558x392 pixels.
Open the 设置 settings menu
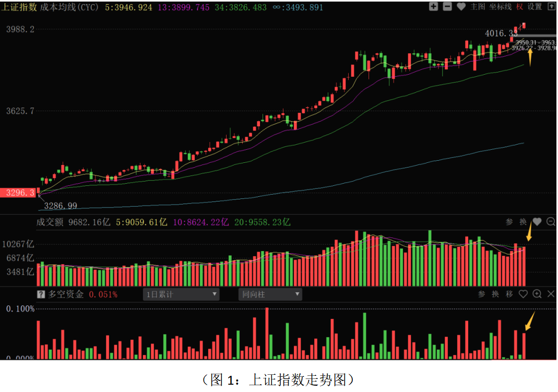535,7
